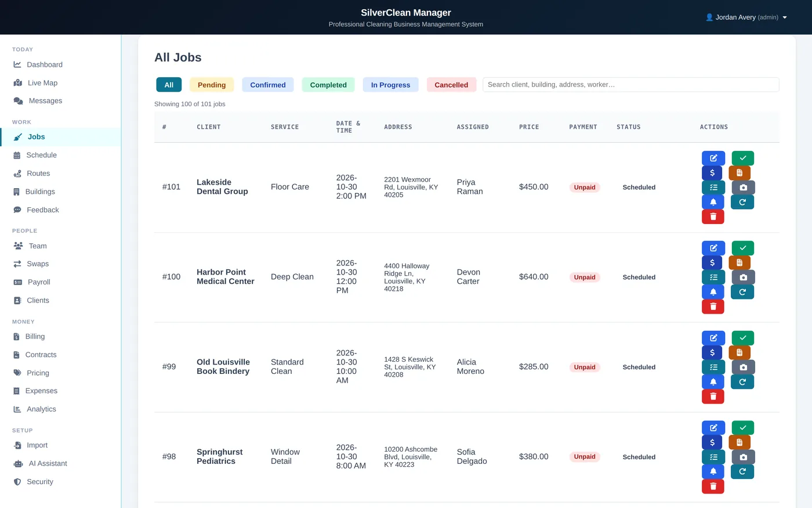Click the Unpaid badge for Lakeside Dental Group
812x508 pixels.
[x=585, y=188]
